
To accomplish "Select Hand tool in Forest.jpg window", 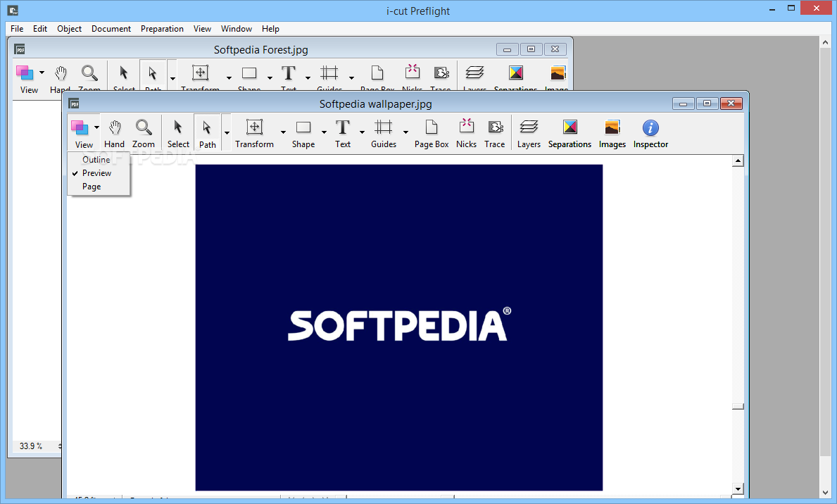I will tap(61, 78).
